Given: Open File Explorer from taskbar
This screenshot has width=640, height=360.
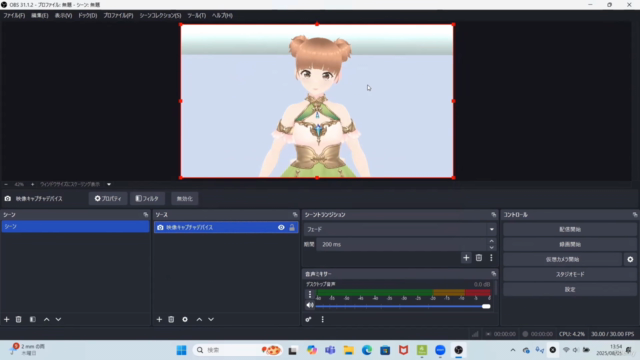Looking at the screenshot, I should [x=348, y=350].
